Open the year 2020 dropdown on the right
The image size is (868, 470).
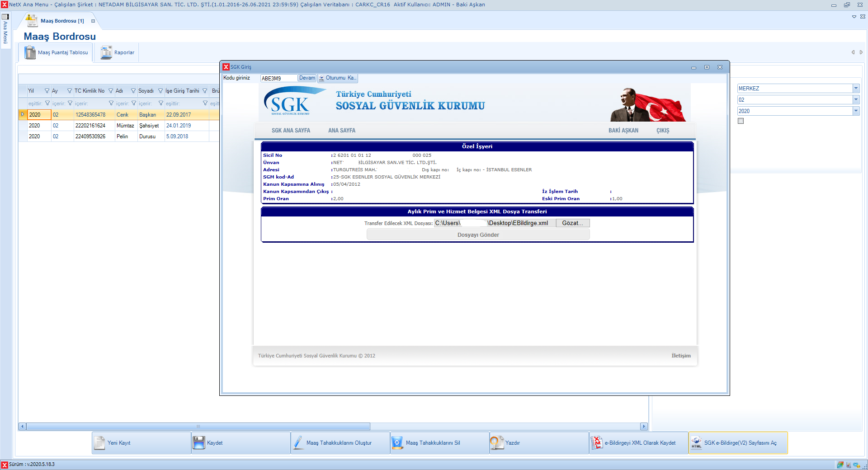coord(856,111)
